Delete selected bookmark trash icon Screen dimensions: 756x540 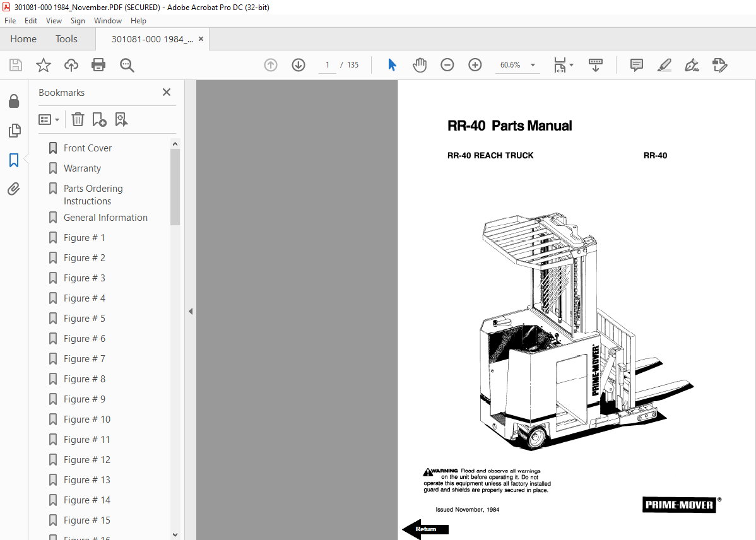pyautogui.click(x=78, y=119)
